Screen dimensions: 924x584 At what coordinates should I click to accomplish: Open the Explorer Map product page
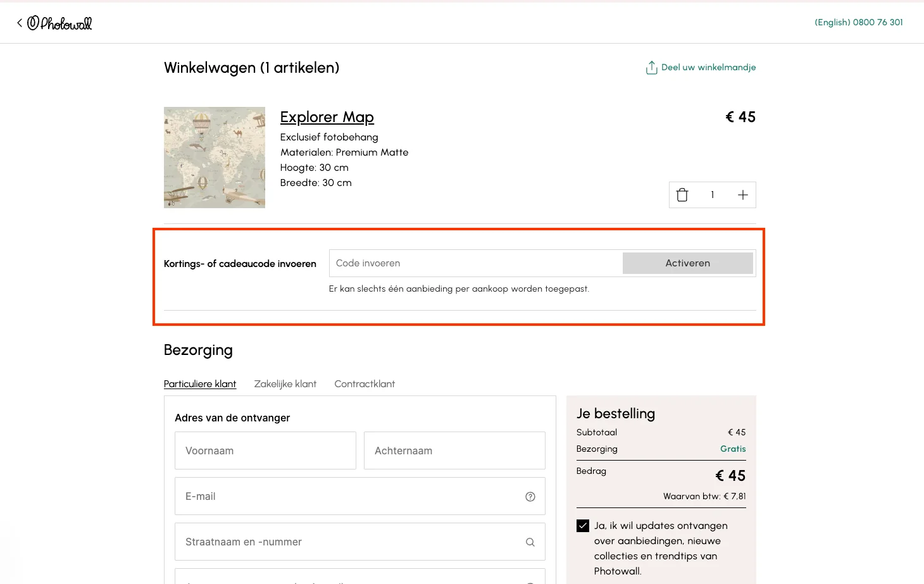[327, 117]
